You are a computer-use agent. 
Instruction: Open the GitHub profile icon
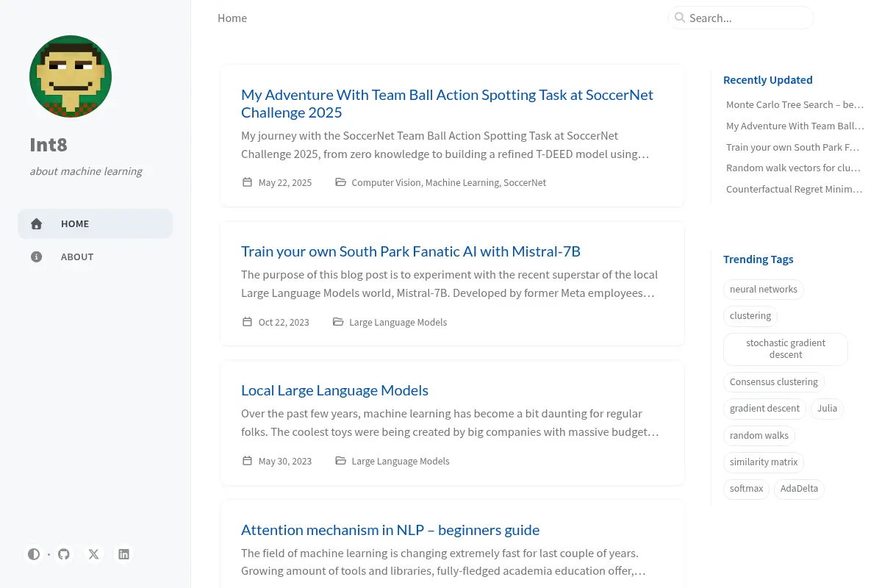[x=64, y=554]
